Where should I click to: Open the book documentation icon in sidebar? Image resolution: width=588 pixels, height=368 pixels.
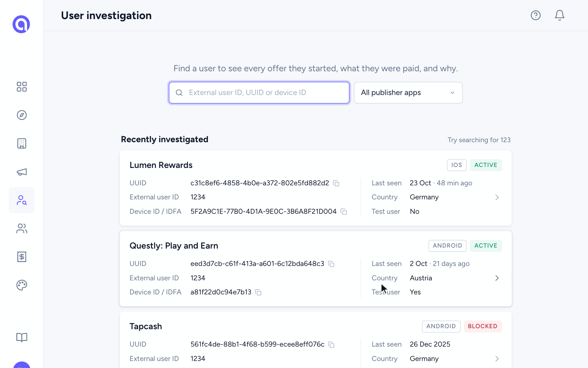tap(22, 337)
